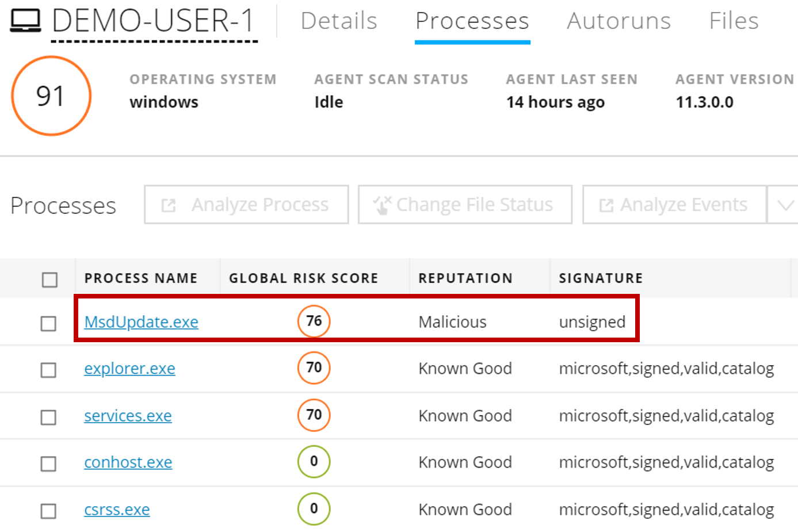Screen dimensions: 798x532
Task: Click the host risk score 91 circle
Action: (51, 95)
